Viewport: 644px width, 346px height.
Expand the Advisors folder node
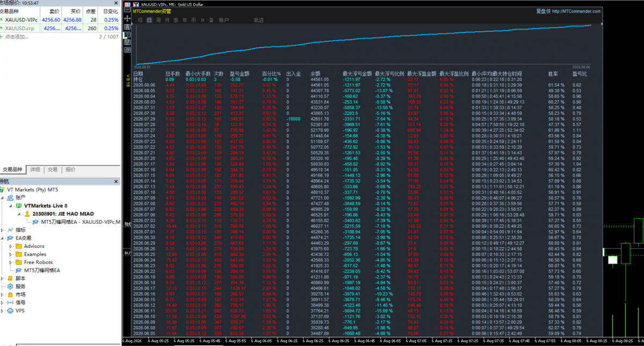coord(11,246)
